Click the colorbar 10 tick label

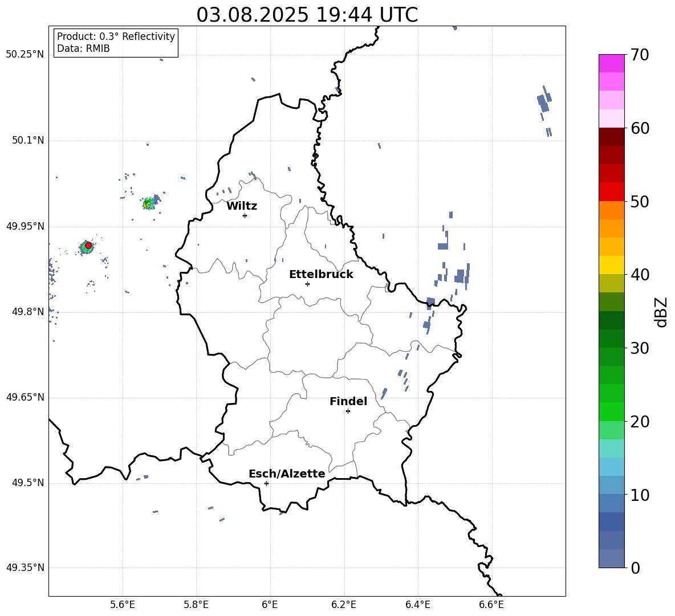coord(640,495)
